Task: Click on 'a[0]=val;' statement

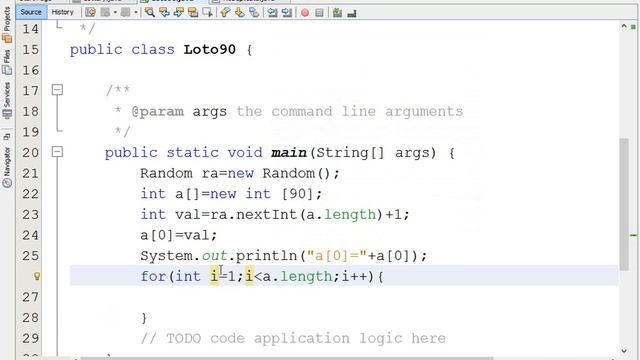Action: (x=178, y=236)
